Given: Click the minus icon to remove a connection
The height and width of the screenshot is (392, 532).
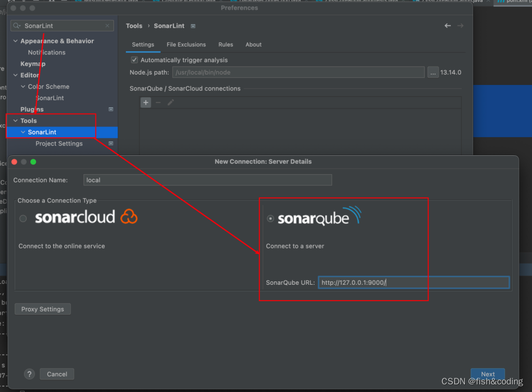Looking at the screenshot, I should 158,102.
